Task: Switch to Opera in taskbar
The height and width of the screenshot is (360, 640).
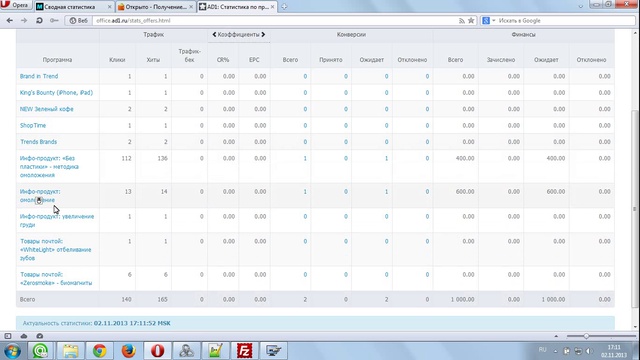Action: click(x=158, y=351)
